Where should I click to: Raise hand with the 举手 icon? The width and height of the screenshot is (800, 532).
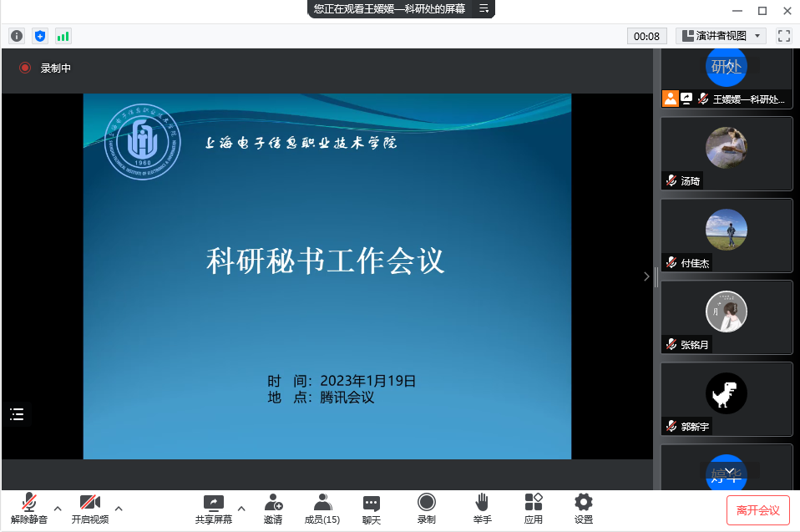pos(482,509)
